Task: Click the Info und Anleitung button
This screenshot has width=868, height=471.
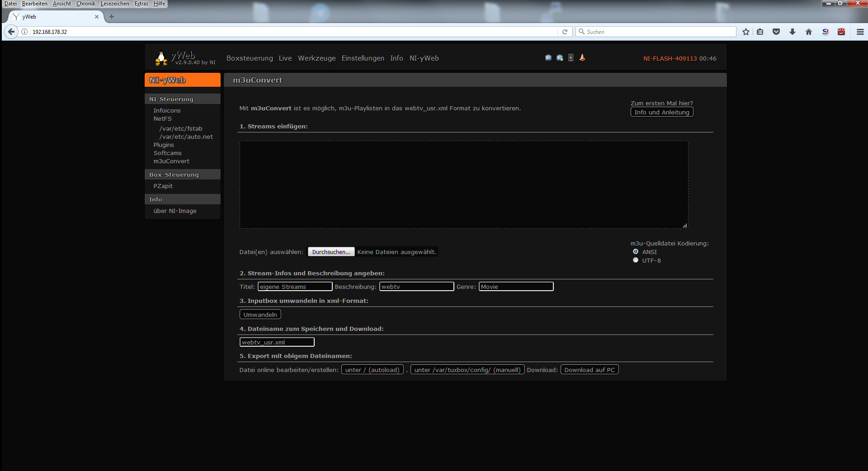Action: click(x=661, y=112)
